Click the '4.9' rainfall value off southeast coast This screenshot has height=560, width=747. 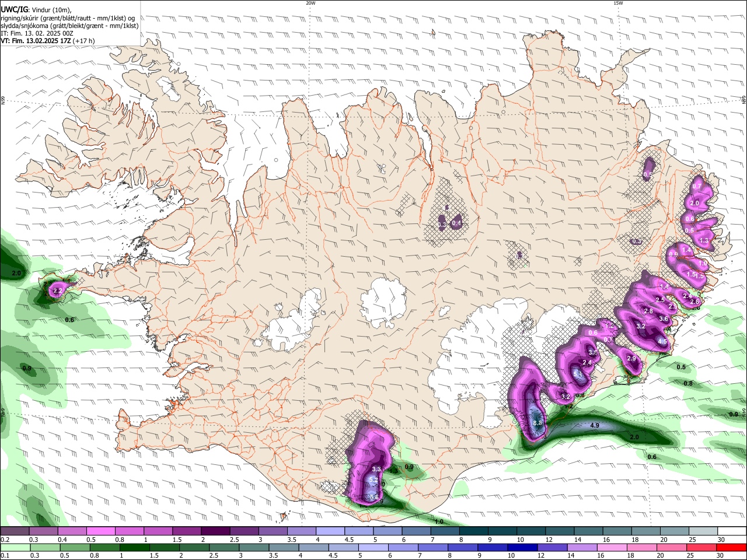coord(595,426)
